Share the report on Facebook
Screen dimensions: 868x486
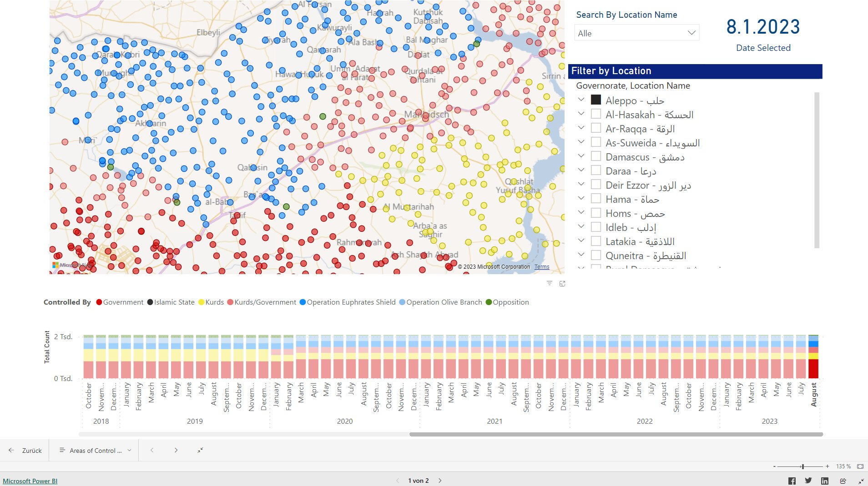click(792, 481)
